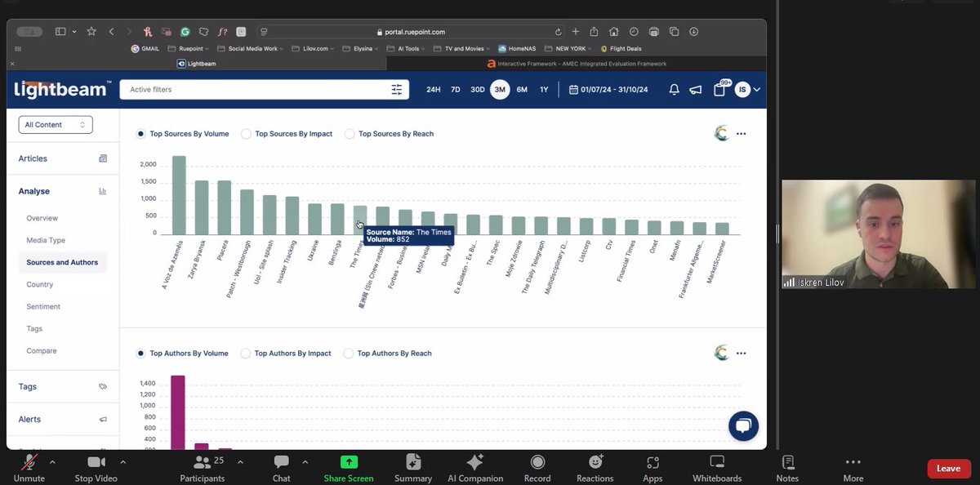The height and width of the screenshot is (485, 980).
Task: Click the AI swirl icon on Top Sources chart
Action: coord(721,134)
